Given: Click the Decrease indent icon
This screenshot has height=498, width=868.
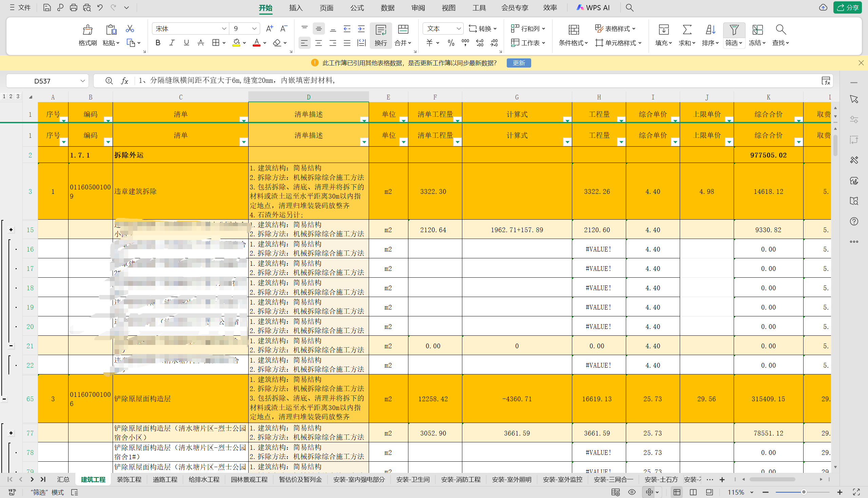Looking at the screenshot, I should coord(347,29).
